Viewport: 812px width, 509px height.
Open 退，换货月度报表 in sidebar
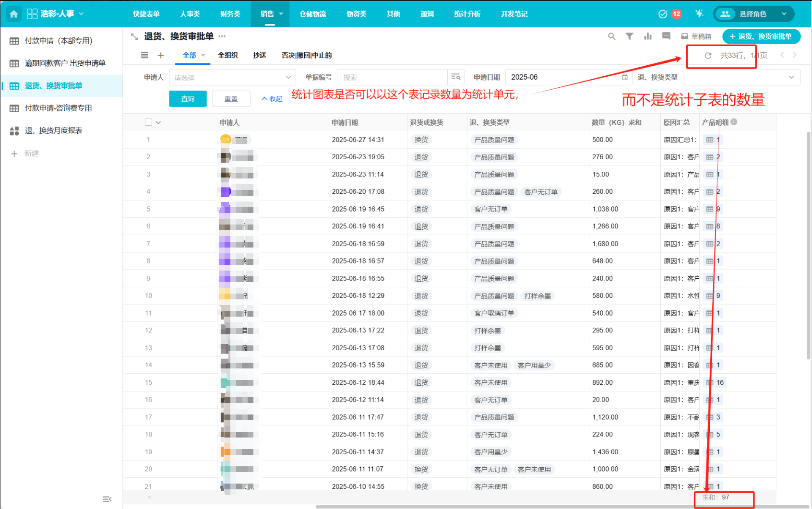(x=53, y=130)
